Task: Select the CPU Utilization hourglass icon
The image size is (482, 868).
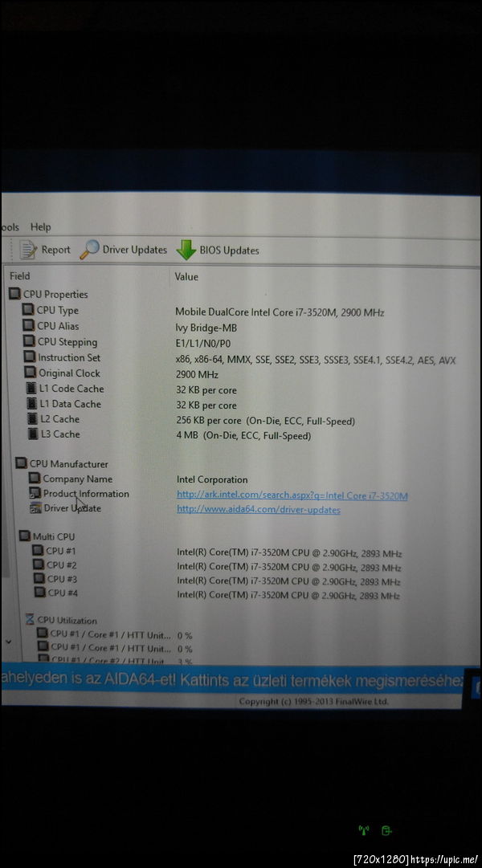Action: point(30,619)
